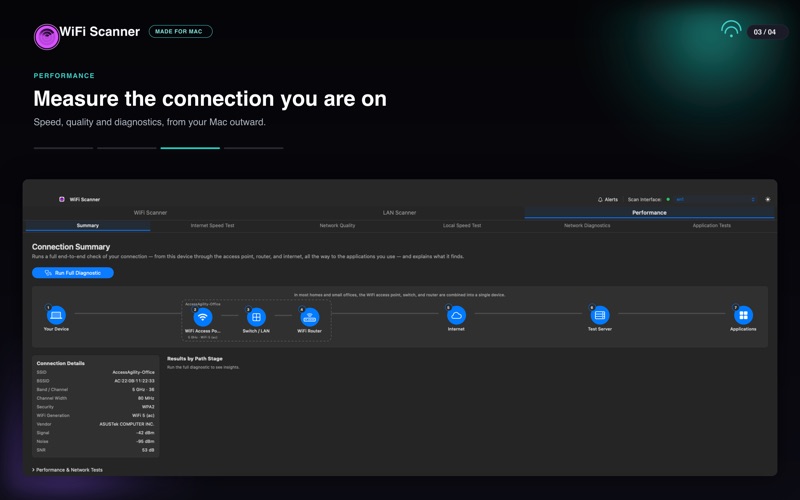Open the Local Speed Test tab
This screenshot has height=500, width=800.
(462, 226)
